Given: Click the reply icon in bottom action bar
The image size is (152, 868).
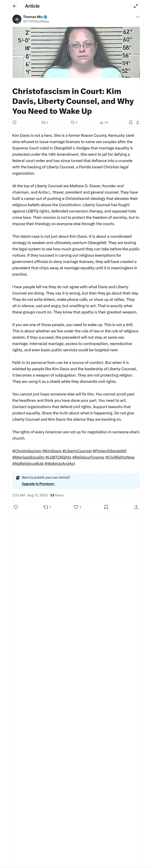Looking at the screenshot, I should [x=16, y=507].
